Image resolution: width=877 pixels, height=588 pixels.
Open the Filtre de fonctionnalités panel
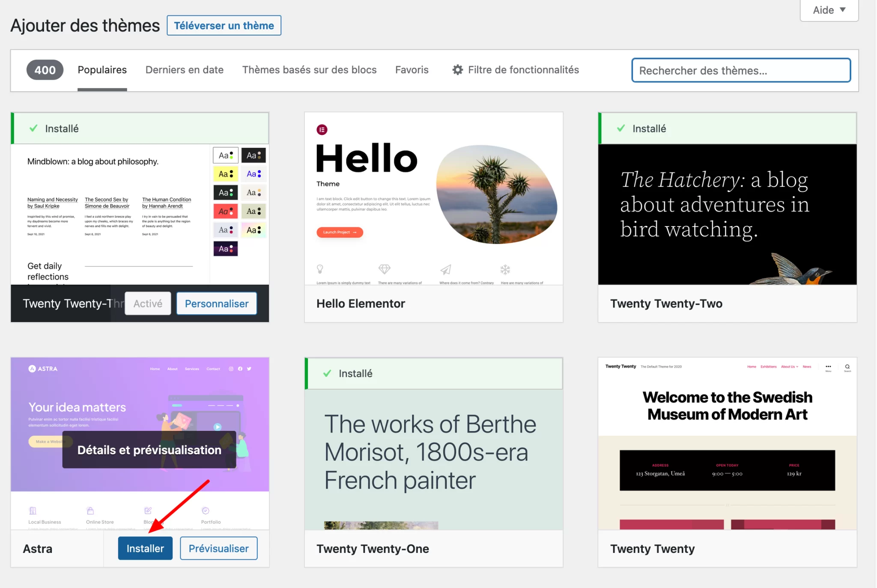click(523, 70)
